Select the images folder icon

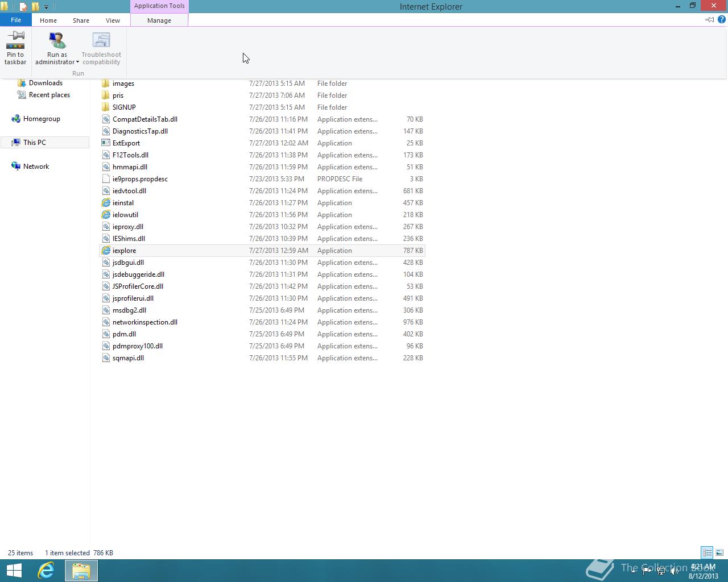pos(106,84)
